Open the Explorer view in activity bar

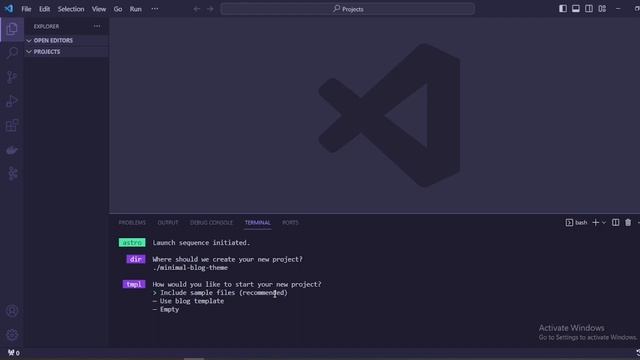(x=12, y=29)
